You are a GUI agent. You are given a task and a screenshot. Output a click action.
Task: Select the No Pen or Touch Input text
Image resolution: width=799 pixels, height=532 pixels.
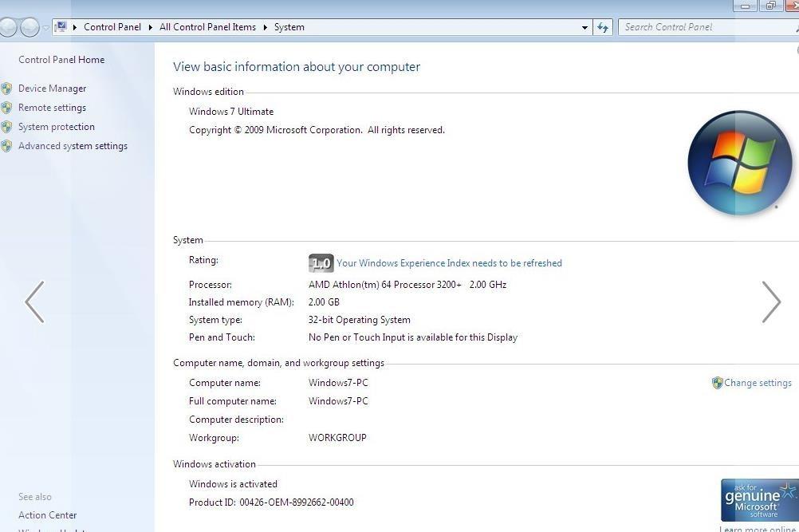413,337
